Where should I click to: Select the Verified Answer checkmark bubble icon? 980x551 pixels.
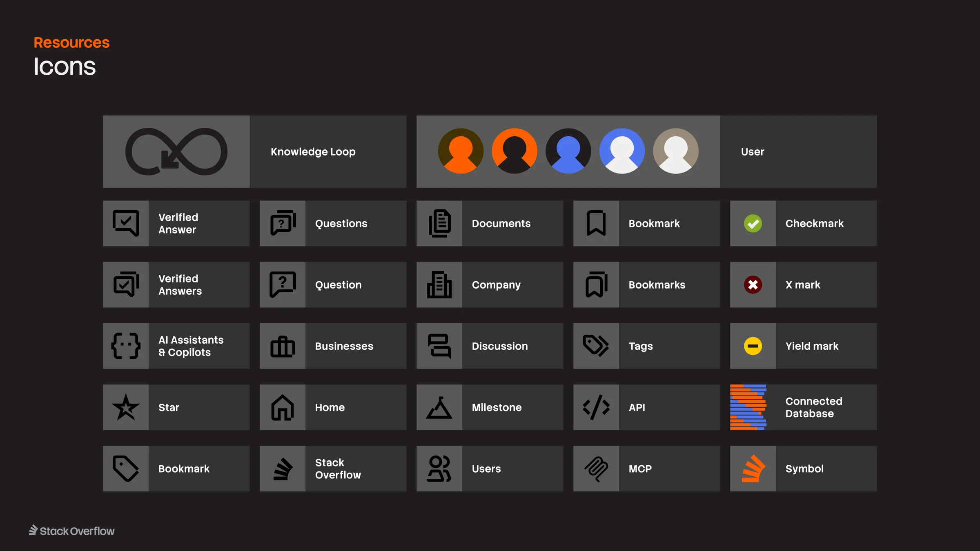point(126,223)
